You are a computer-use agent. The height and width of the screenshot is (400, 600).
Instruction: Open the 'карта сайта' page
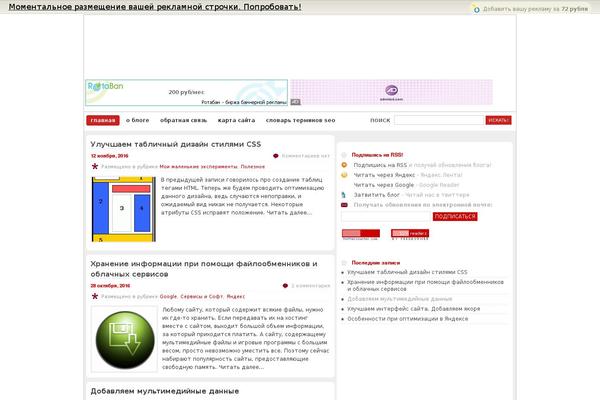(x=236, y=120)
